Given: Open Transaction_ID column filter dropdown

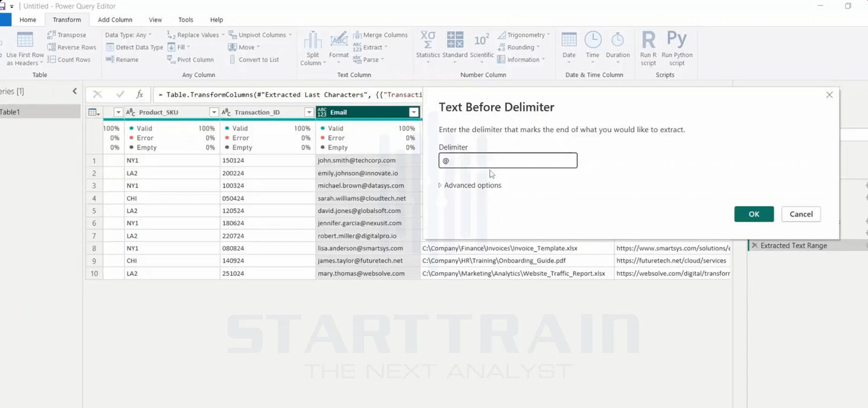Looking at the screenshot, I should [309, 112].
